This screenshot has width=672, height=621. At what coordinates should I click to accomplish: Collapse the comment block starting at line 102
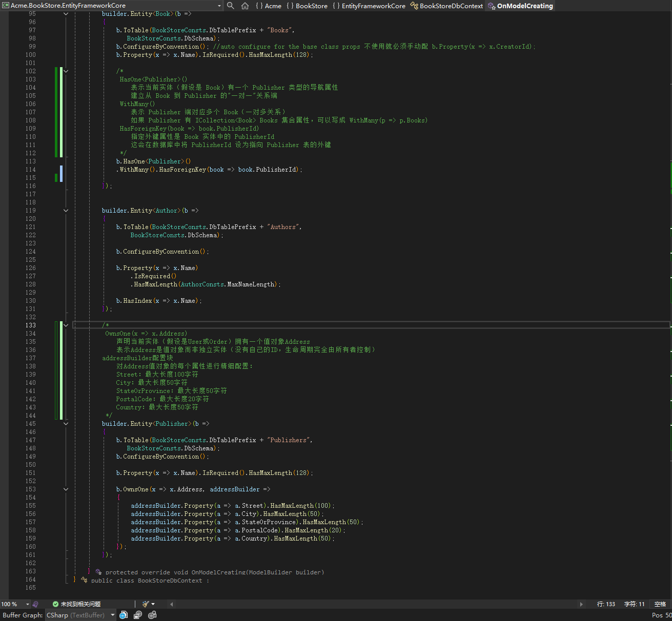(x=66, y=71)
